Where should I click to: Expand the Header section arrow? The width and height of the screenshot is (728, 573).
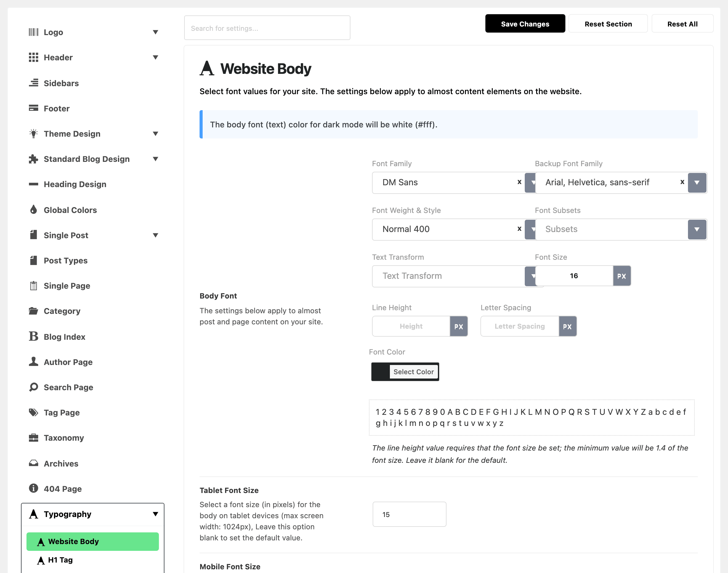156,57
